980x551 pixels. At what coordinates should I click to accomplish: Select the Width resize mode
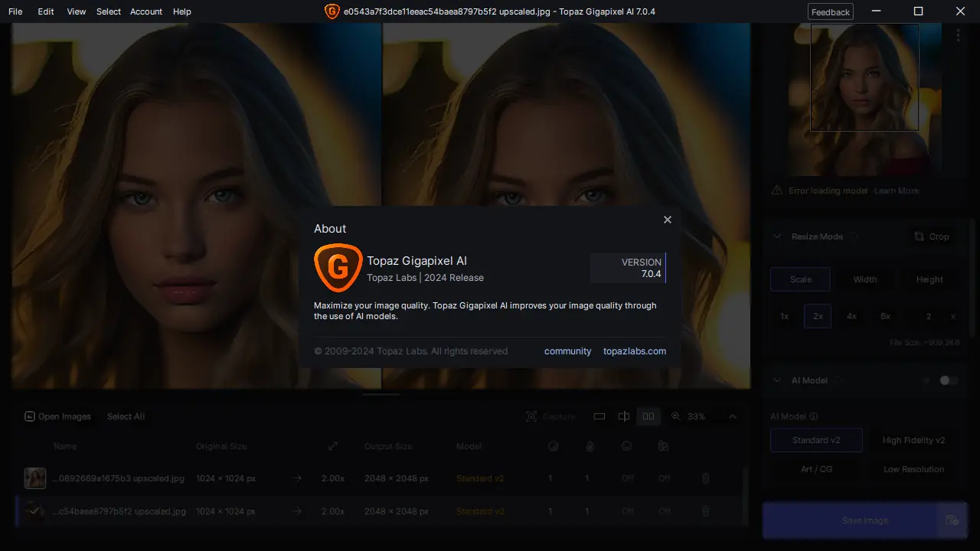pos(865,279)
